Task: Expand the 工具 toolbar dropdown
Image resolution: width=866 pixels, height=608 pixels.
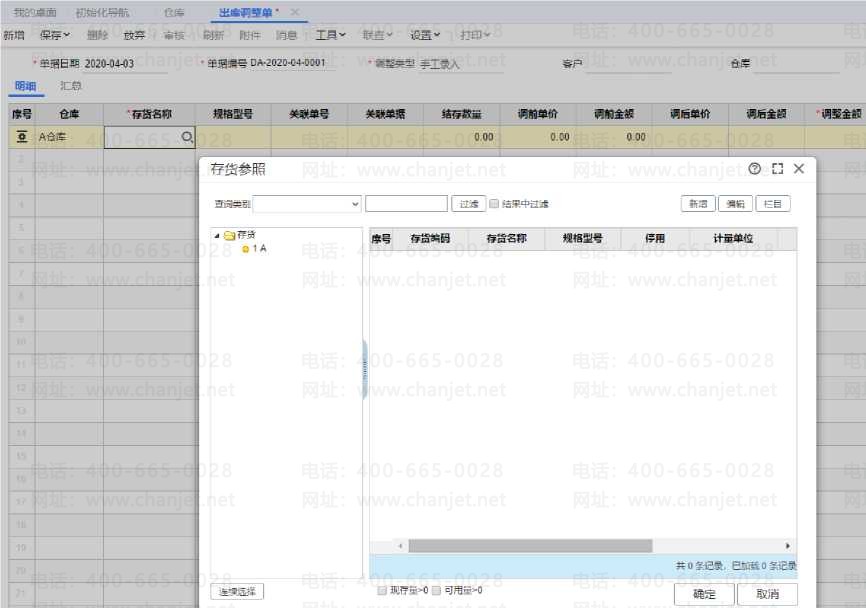Action: point(331,35)
